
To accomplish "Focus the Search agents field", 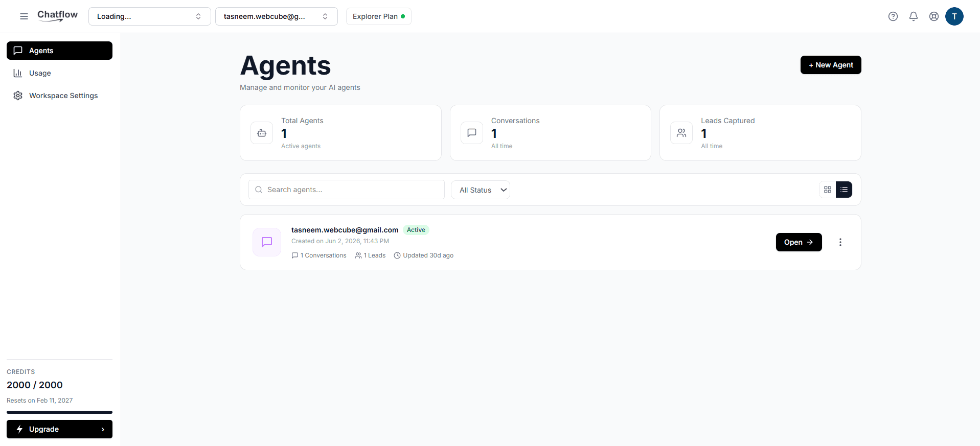I will point(347,190).
